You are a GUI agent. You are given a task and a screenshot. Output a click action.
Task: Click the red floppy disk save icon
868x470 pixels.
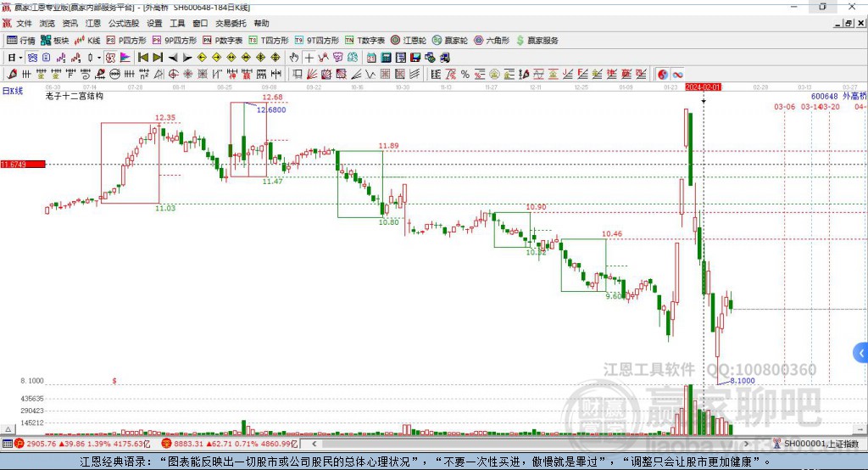point(415,58)
